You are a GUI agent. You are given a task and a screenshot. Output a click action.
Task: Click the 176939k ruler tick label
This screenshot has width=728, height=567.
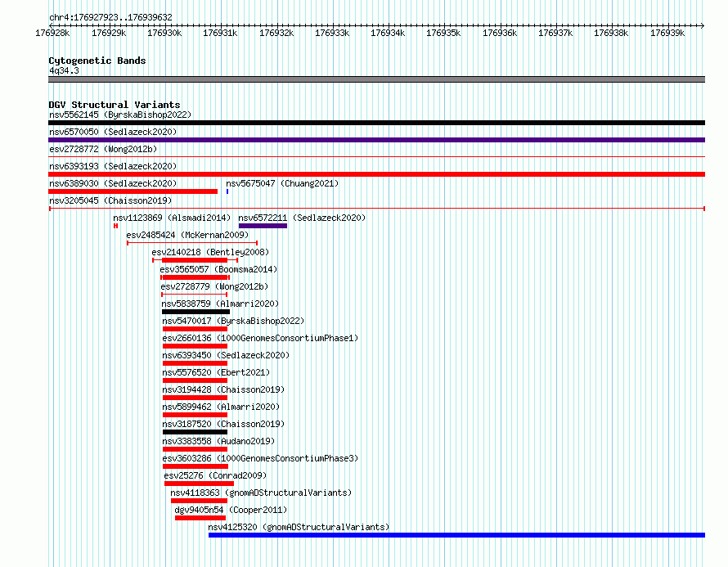pyautogui.click(x=667, y=33)
